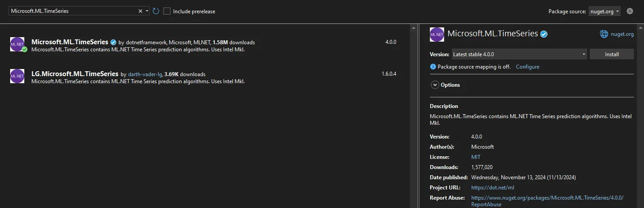
Task: Click the package source mapping info icon
Action: (433, 67)
